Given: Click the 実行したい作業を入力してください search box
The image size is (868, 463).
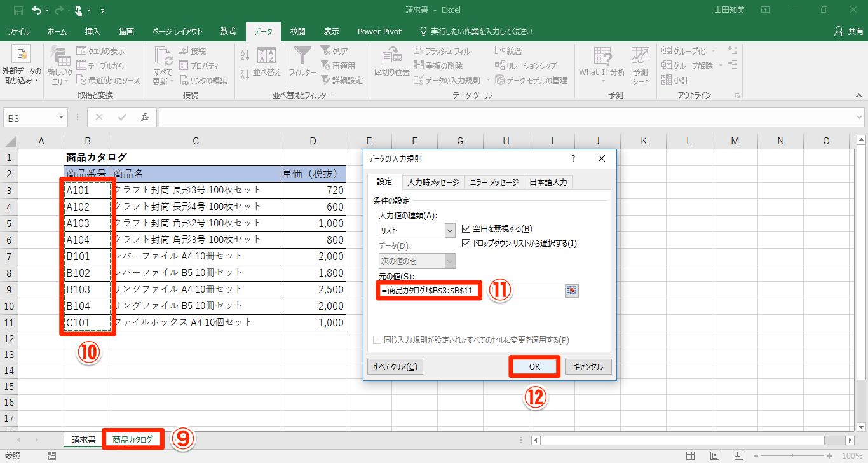Looking at the screenshot, I should click(477, 31).
